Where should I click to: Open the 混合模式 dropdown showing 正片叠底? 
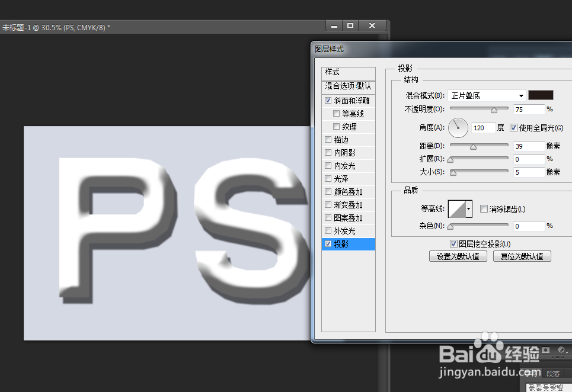click(487, 95)
